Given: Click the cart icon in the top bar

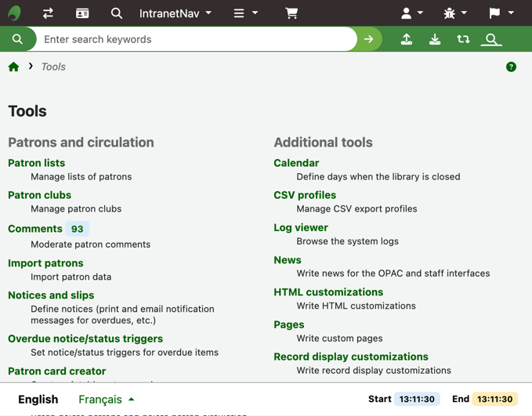Looking at the screenshot, I should pos(291,13).
